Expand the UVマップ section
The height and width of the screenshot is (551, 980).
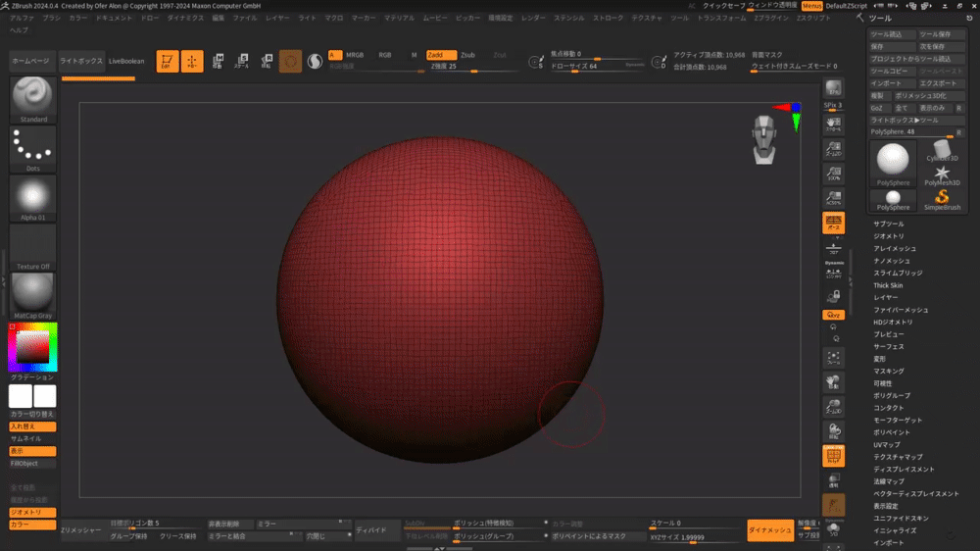pyautogui.click(x=886, y=445)
